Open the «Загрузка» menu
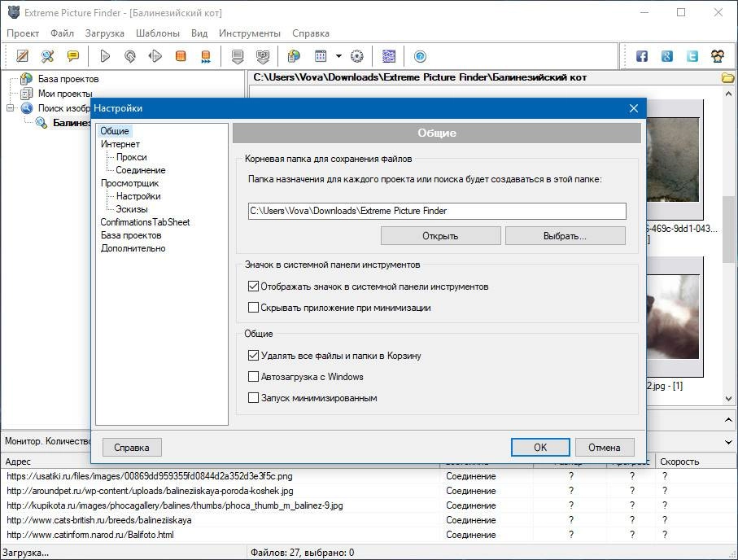This screenshot has width=738, height=560. click(x=104, y=33)
